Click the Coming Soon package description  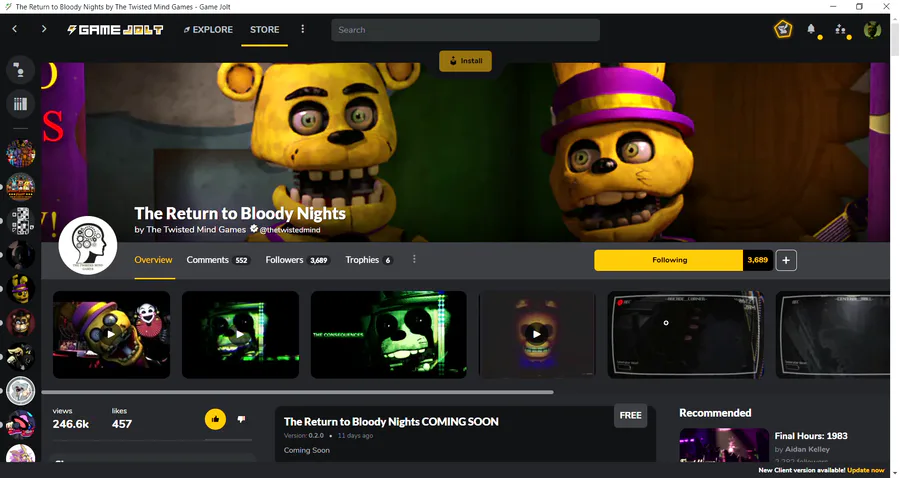[307, 450]
